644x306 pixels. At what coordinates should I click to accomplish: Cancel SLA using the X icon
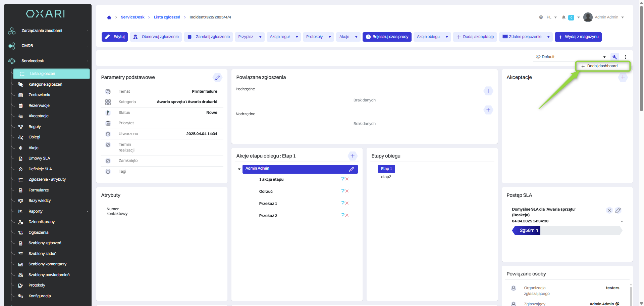coord(609,210)
